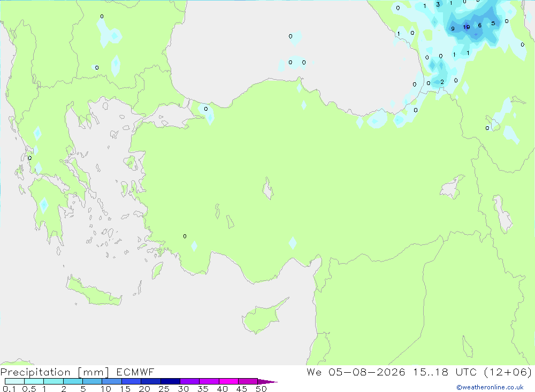Pick the 40–45 mm magenta legend box

coord(228,381)
